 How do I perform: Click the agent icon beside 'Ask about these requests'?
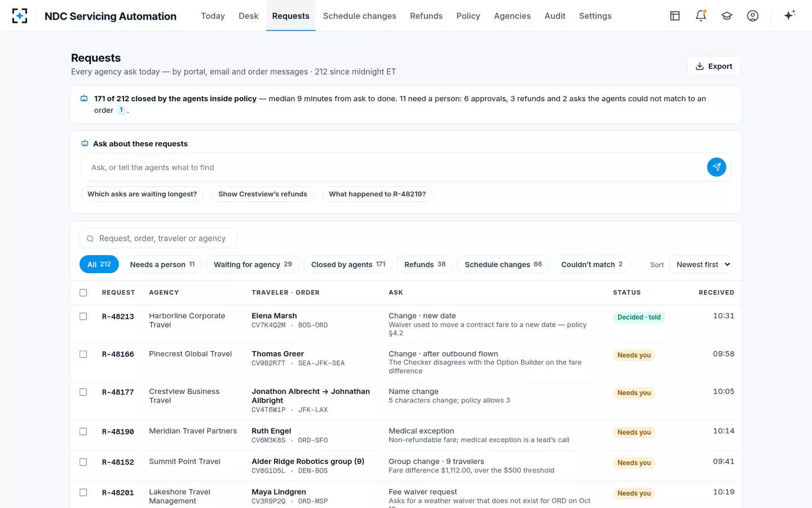coord(85,143)
